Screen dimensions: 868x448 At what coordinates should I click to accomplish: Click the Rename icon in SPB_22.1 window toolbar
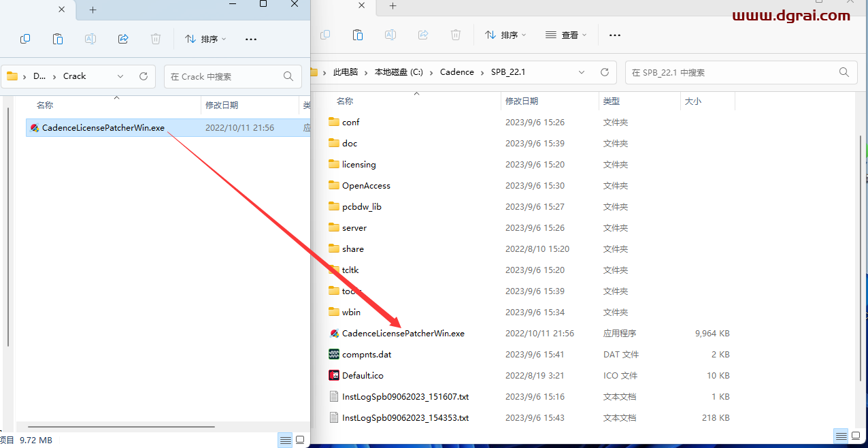pyautogui.click(x=390, y=35)
